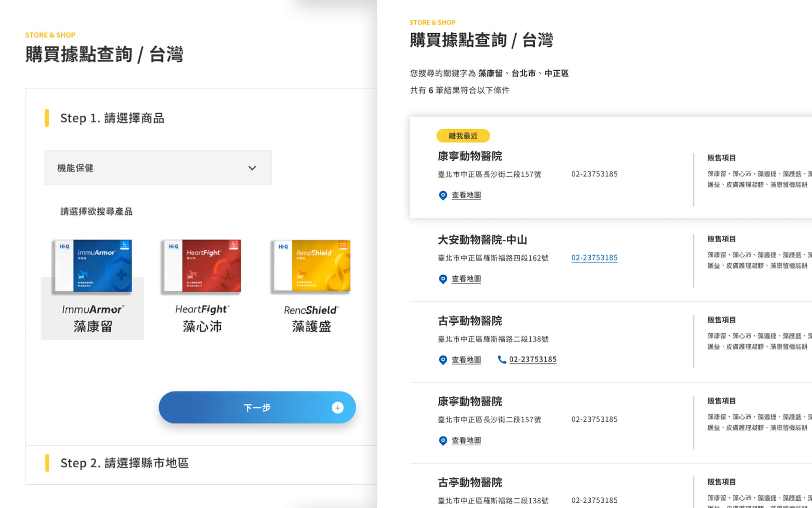Image resolution: width=812 pixels, height=508 pixels.
Task: Click down-arrow circle icon in 下一步 button
Action: coord(337,408)
